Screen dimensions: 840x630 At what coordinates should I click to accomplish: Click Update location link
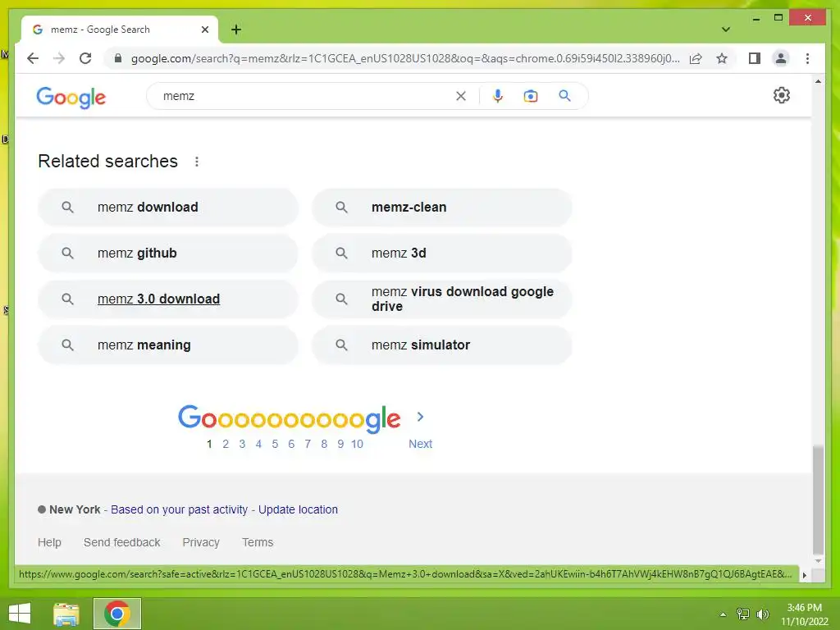(x=298, y=509)
